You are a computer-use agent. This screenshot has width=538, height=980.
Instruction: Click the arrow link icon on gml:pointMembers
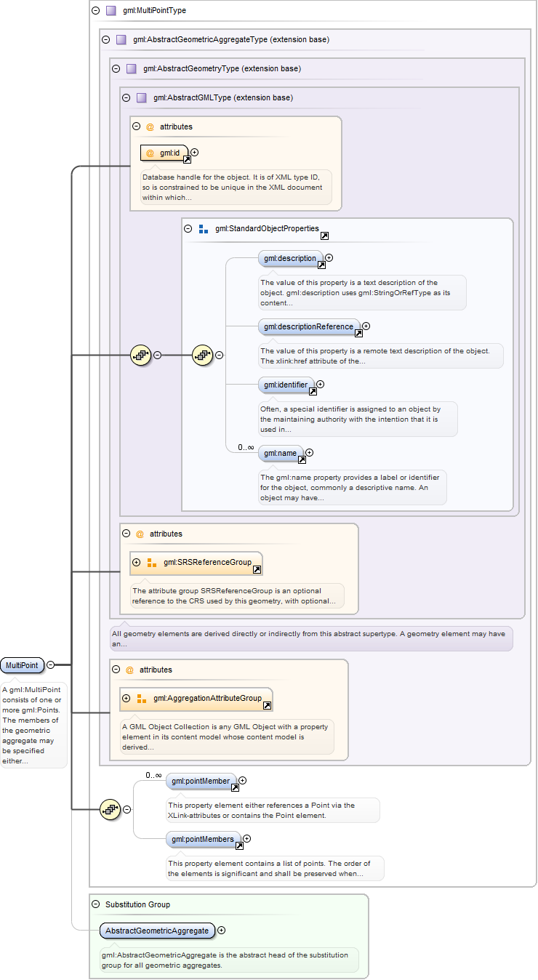pyautogui.click(x=238, y=846)
